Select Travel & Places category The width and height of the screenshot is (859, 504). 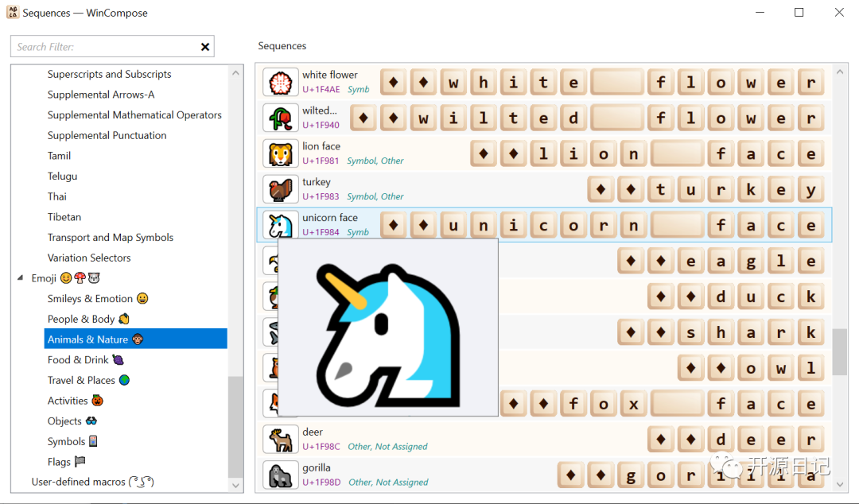88,380
